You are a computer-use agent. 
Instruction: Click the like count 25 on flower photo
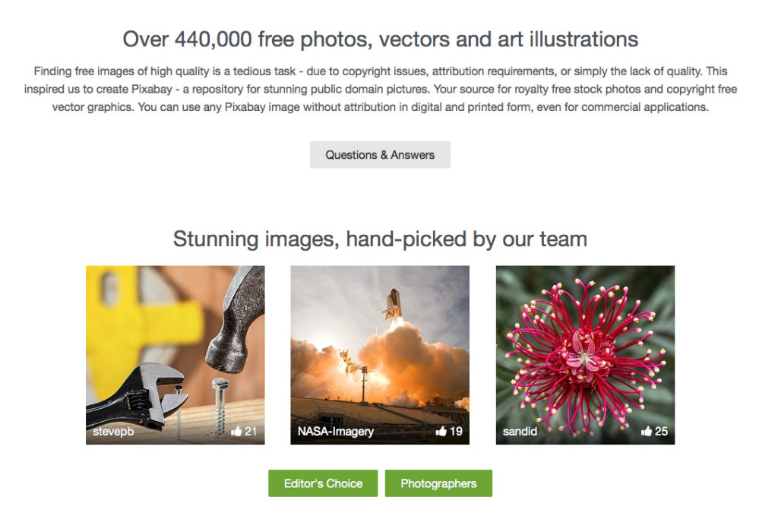(662, 431)
